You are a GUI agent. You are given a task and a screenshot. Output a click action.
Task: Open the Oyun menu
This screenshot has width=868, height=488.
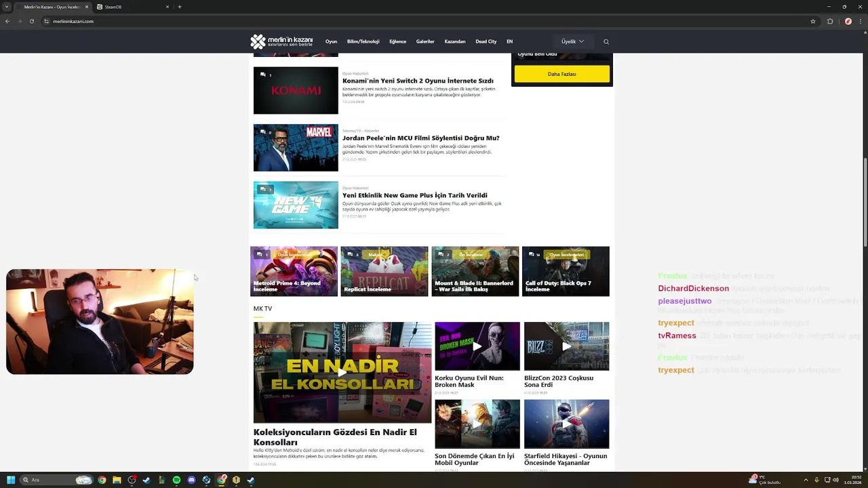331,42
